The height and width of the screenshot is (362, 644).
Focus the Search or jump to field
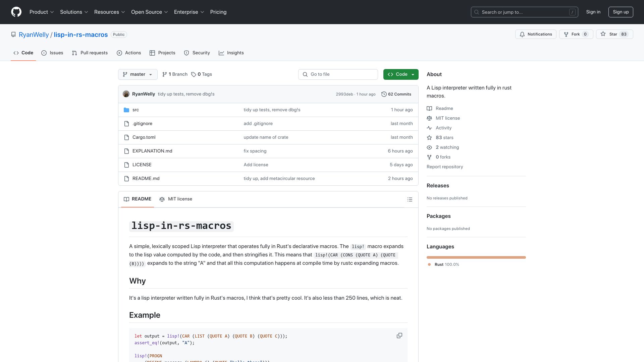pyautogui.click(x=524, y=12)
